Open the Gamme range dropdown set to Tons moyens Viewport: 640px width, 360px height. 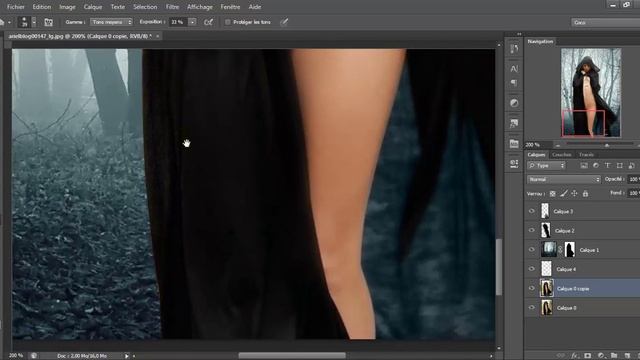[x=111, y=22]
